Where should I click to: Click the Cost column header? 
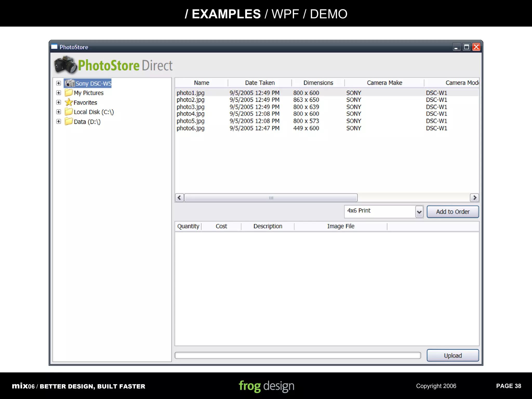pos(221,226)
